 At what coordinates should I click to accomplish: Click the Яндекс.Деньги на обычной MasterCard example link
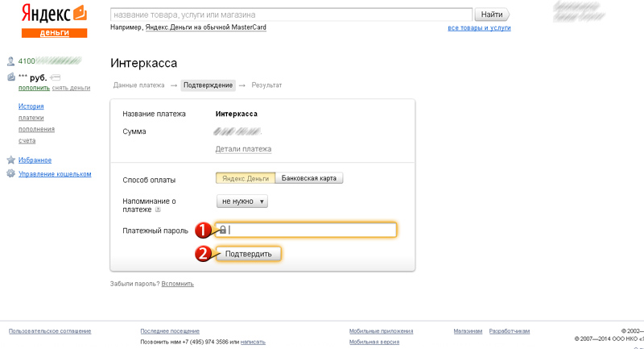click(x=206, y=27)
